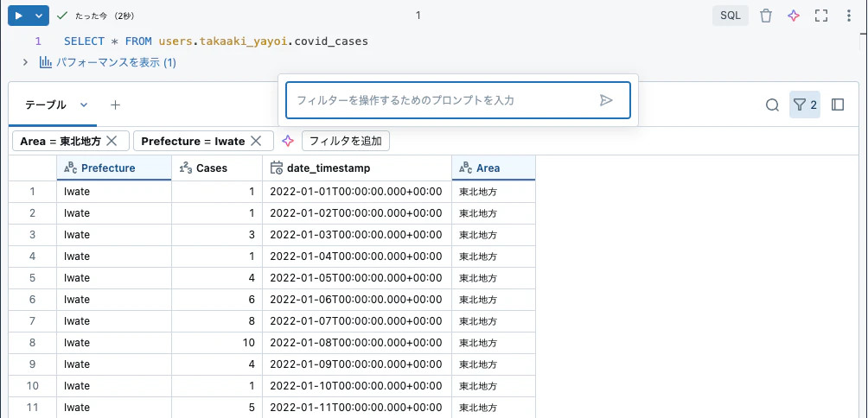This screenshot has height=418, width=868.
Task: Open run options dropdown arrow
Action: coord(39,16)
